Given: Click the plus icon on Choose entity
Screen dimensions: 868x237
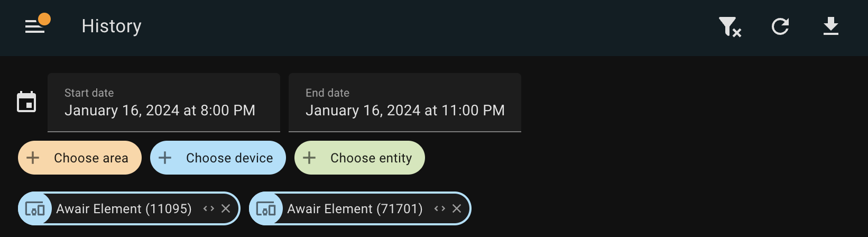Looking at the screenshot, I should (x=309, y=158).
